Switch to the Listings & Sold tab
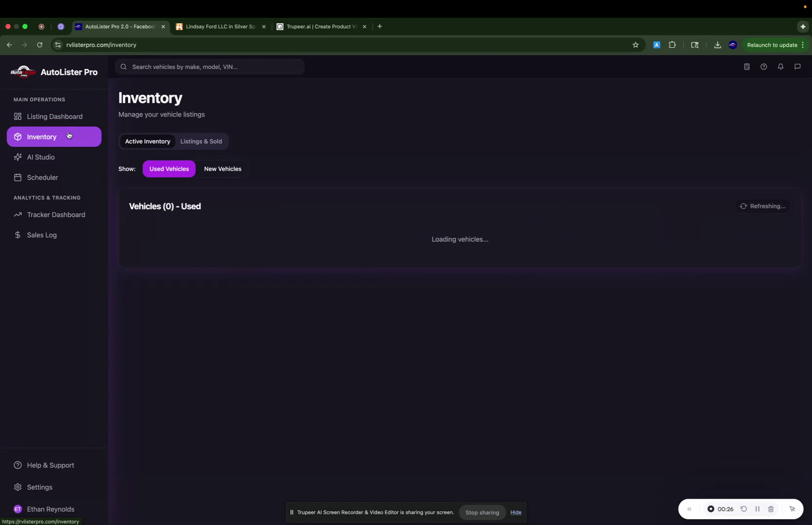Viewport: 812px width, 525px height. point(201,141)
